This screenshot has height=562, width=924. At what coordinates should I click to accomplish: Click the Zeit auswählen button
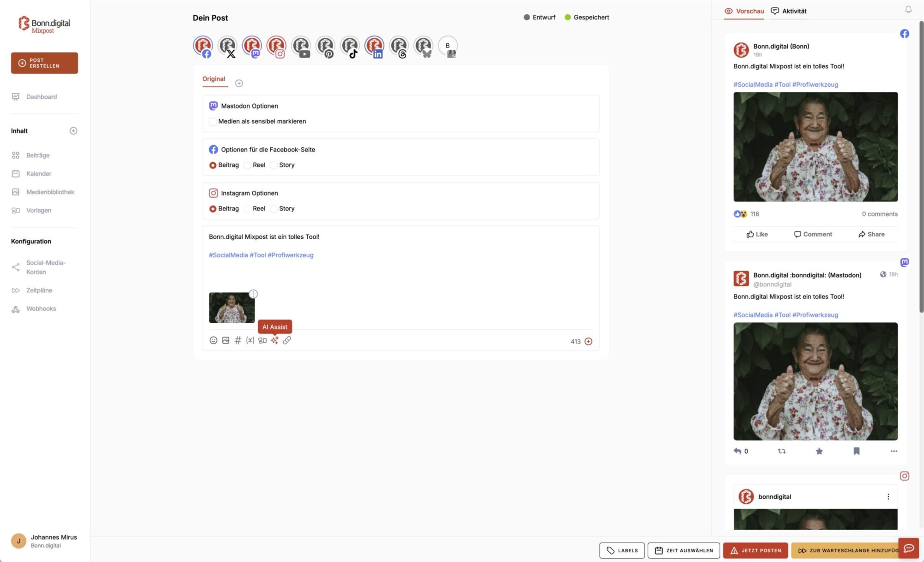(683, 550)
